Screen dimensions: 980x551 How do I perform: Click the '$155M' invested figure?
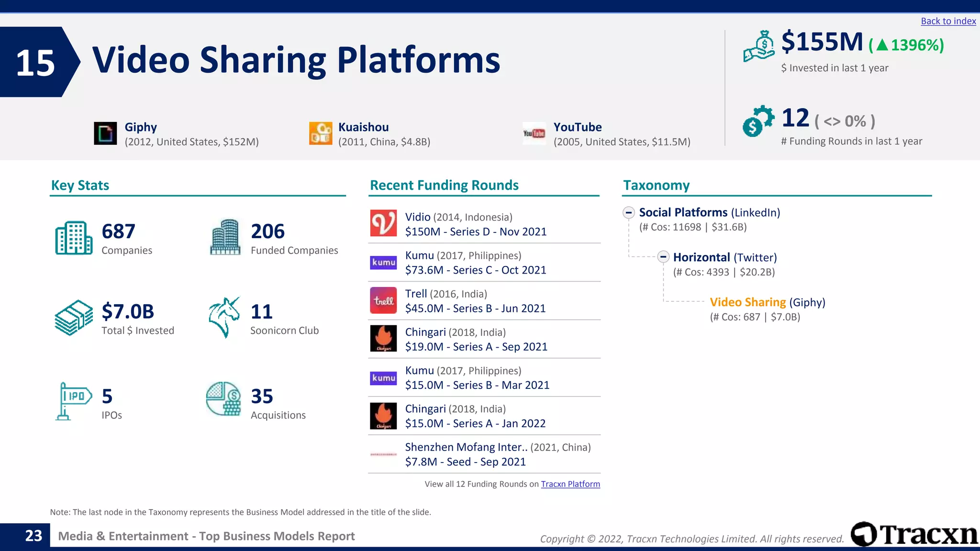[x=822, y=42]
